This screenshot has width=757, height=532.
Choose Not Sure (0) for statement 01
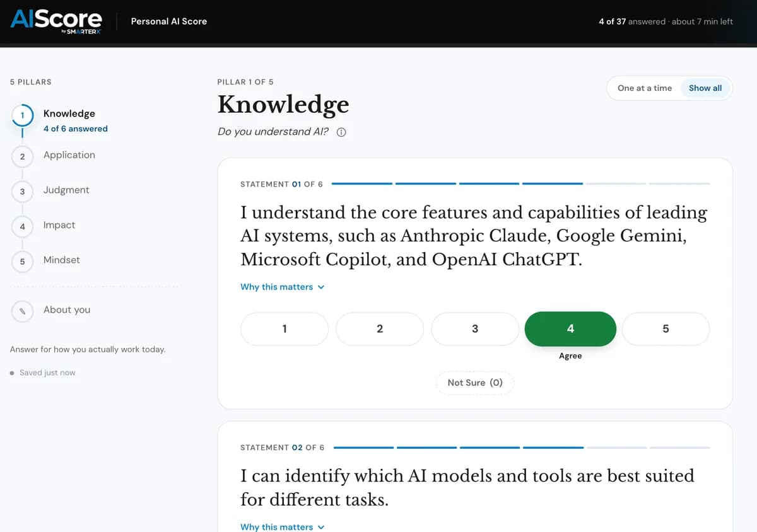pos(475,383)
